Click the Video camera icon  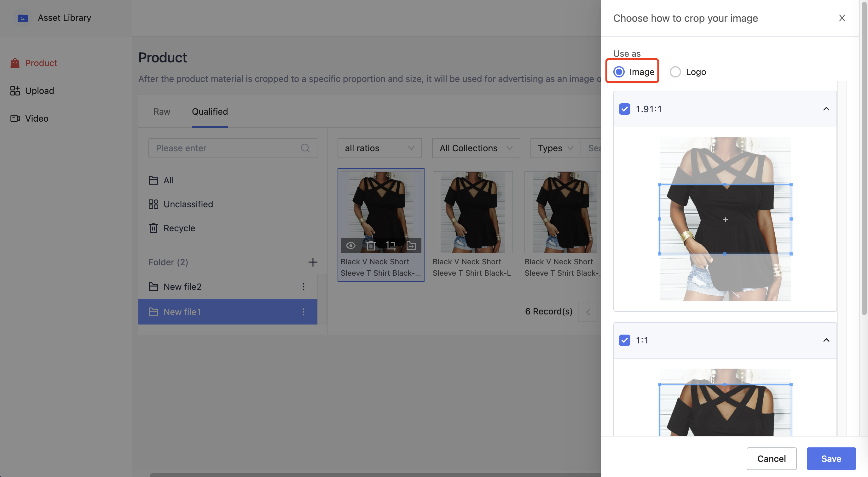click(15, 118)
